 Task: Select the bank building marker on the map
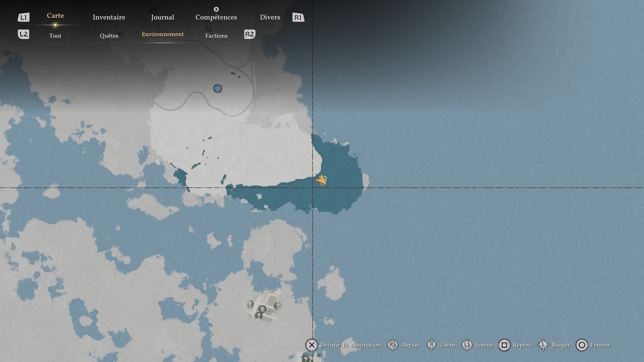(x=262, y=309)
